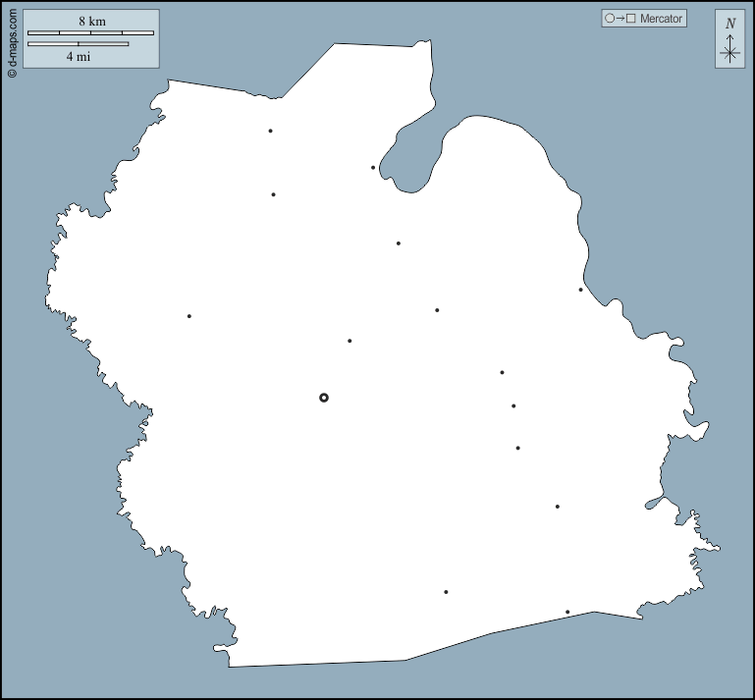
Task: Click the easternmost dot on the river edge
Action: click(580, 290)
